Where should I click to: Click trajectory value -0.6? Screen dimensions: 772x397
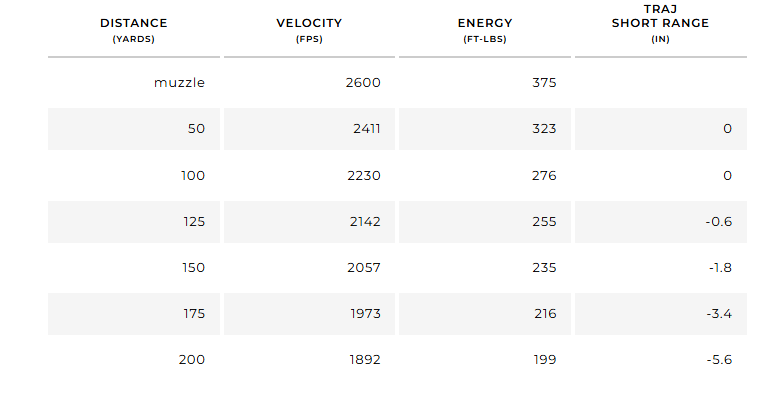719,222
